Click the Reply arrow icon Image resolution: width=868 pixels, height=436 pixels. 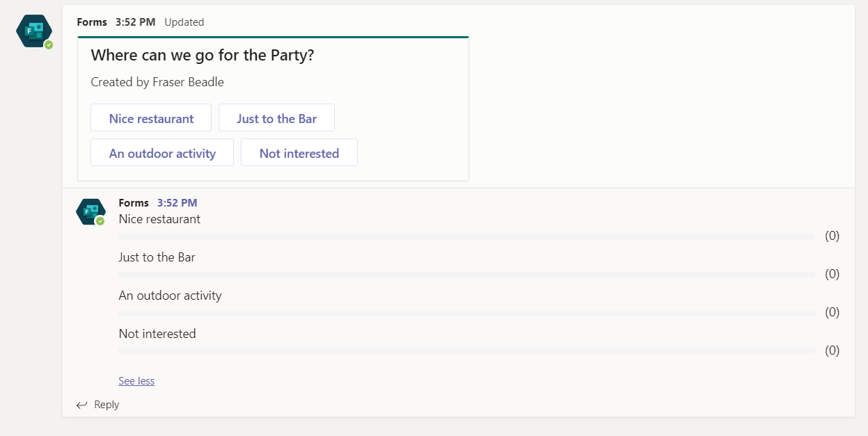[81, 405]
